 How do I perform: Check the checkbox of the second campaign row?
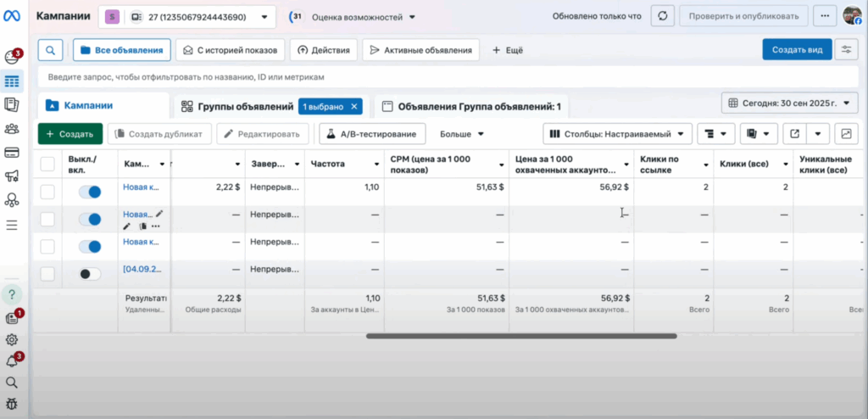[47, 219]
